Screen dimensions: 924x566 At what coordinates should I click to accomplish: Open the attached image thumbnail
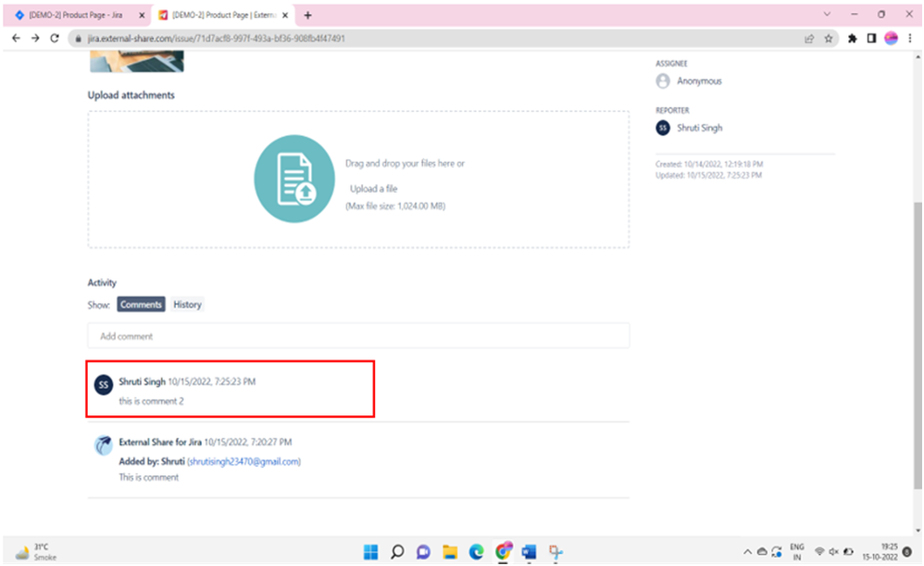137,61
